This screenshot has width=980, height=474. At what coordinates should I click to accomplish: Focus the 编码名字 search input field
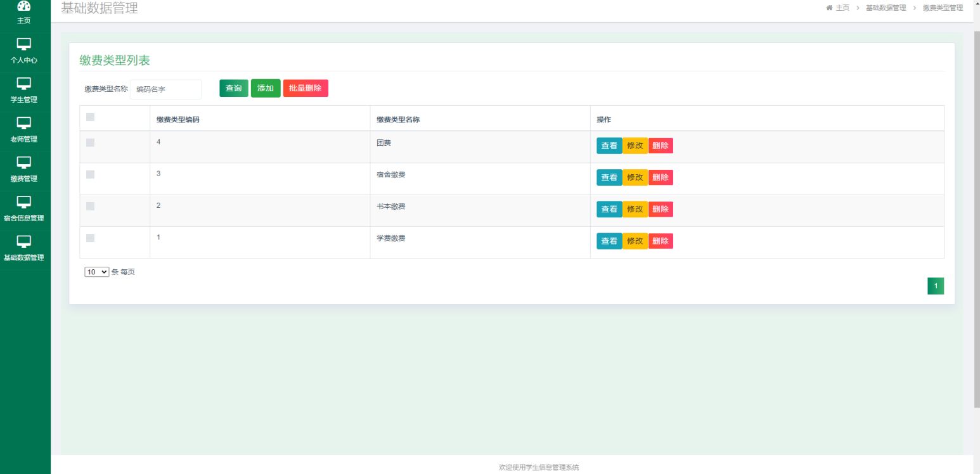[166, 89]
